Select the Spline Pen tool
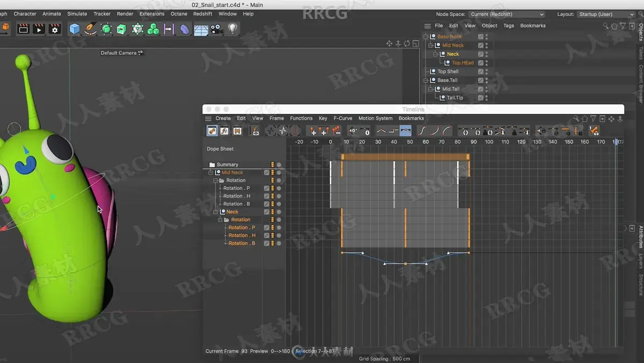The width and height of the screenshot is (644, 363). [90, 28]
